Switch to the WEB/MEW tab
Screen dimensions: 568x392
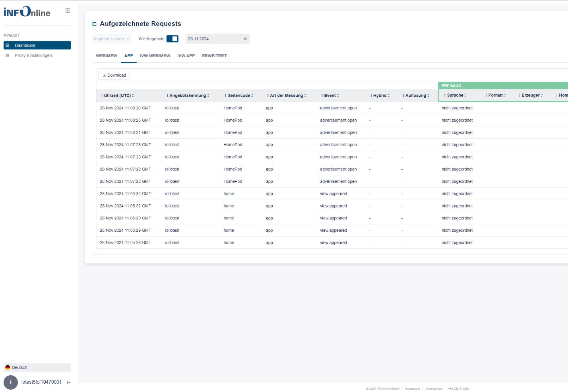[107, 56]
